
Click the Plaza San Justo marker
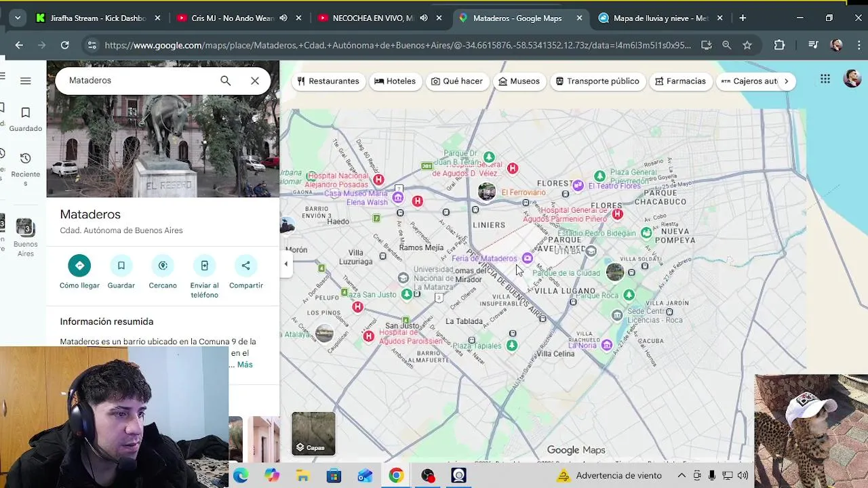406,294
